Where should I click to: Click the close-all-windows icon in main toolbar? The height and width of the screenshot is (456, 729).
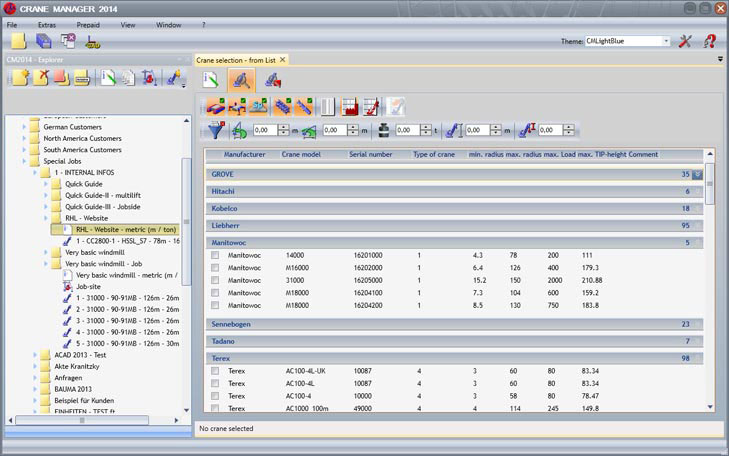coord(68,41)
